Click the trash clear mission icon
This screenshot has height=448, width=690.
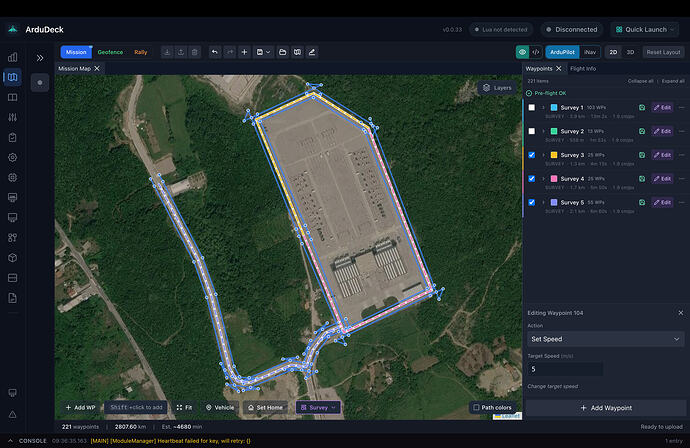click(195, 52)
